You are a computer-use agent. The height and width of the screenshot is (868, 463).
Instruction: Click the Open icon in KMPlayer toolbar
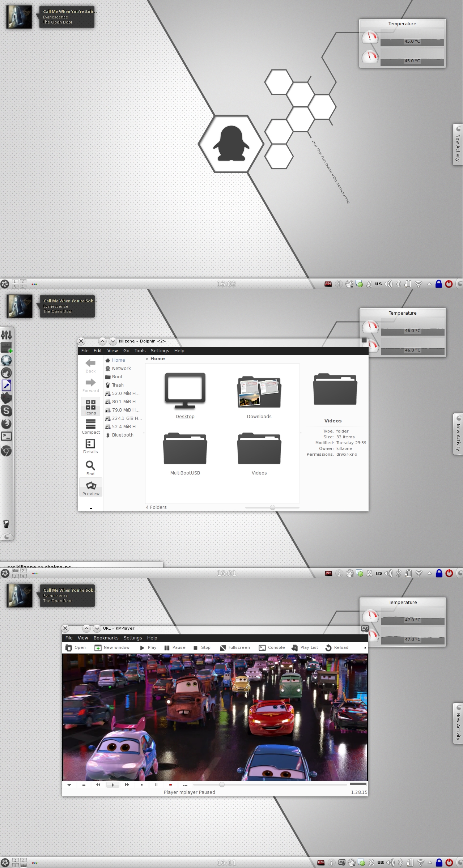click(76, 647)
